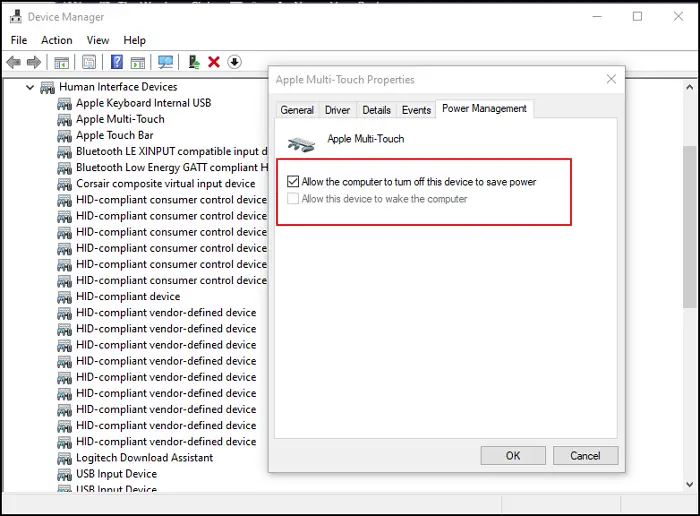
Task: Click the Back arrow toolbar icon
Action: click(14, 62)
